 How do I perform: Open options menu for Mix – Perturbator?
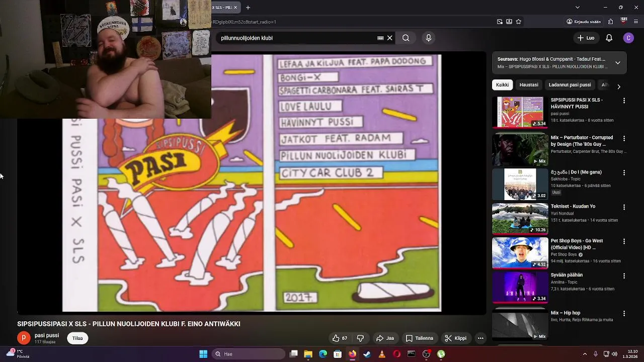[624, 138]
